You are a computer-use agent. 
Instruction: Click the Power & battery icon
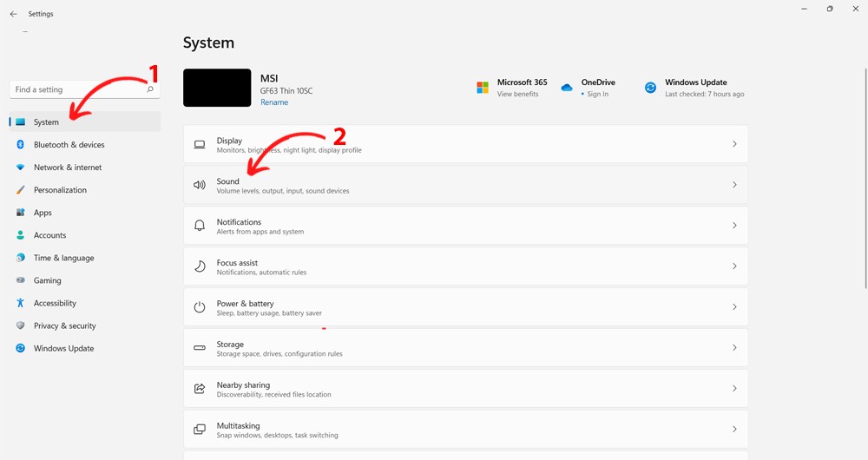pos(200,307)
